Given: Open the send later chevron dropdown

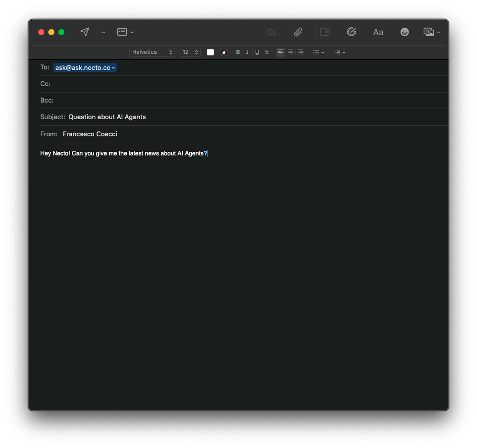Looking at the screenshot, I should 103,32.
